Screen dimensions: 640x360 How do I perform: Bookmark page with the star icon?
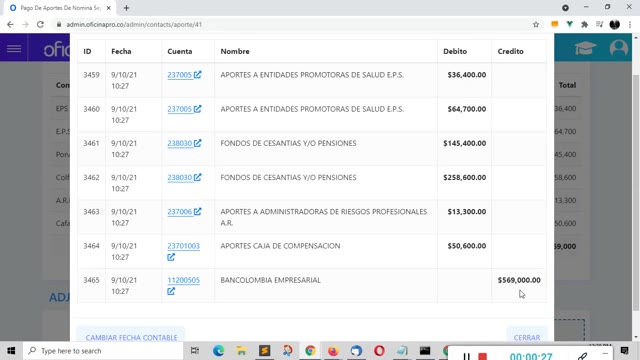pyautogui.click(x=536, y=24)
